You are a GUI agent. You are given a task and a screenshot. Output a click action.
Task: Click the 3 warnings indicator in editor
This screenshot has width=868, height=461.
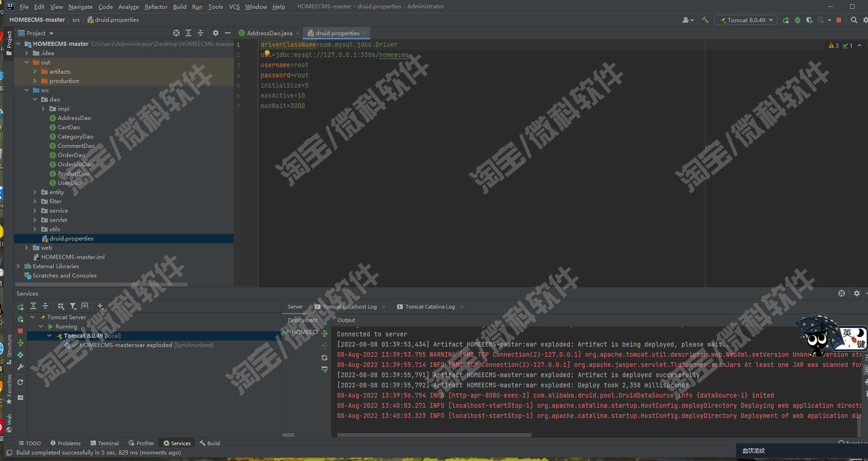[x=834, y=45]
